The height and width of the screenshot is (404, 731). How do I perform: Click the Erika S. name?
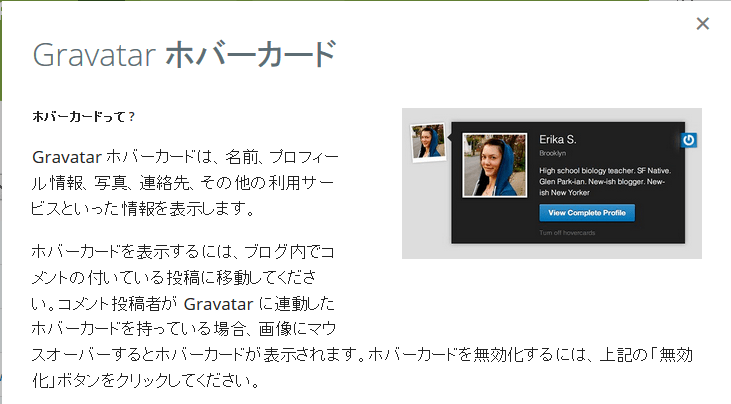558,139
